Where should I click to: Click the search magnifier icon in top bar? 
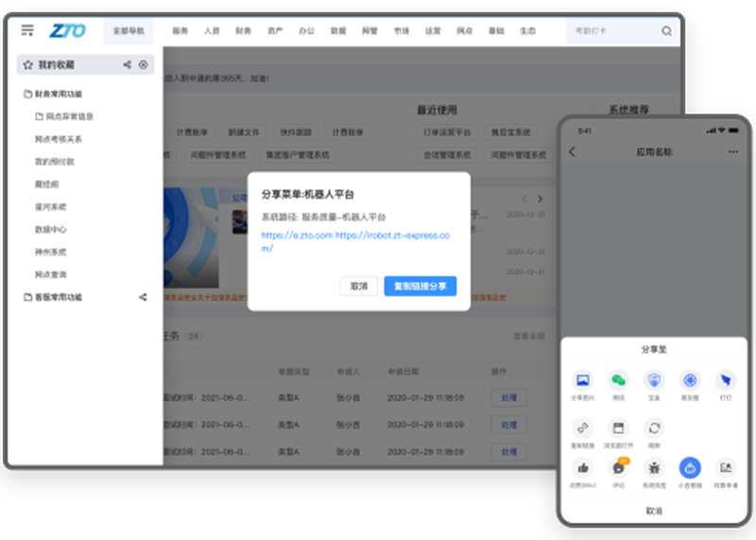666,31
